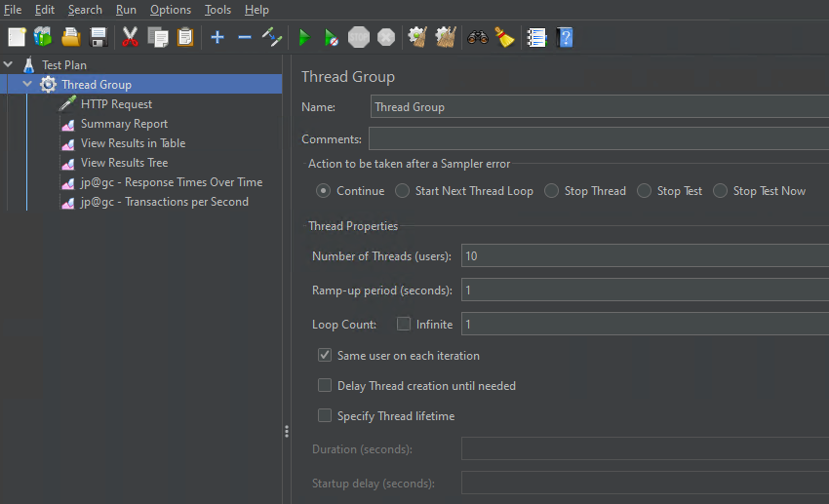Select Start Next Thread Loop option

[x=402, y=191]
